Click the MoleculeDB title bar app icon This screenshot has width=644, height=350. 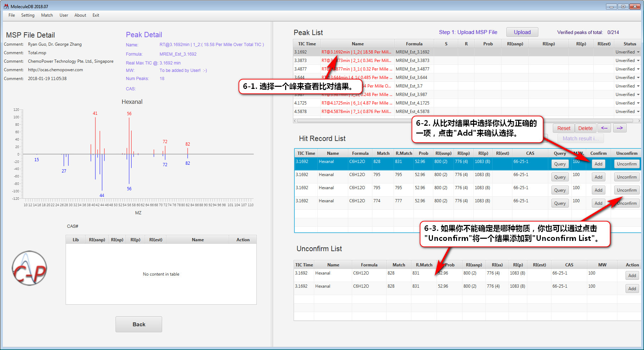(6, 6)
